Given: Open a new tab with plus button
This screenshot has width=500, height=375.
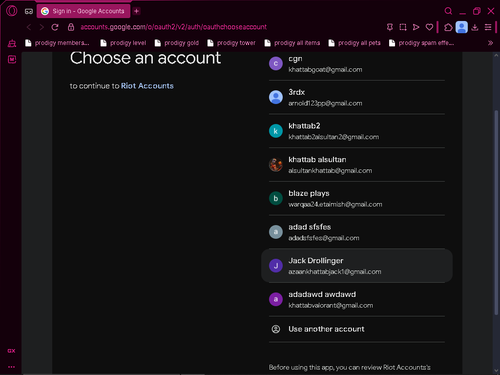Looking at the screenshot, I should (136, 11).
